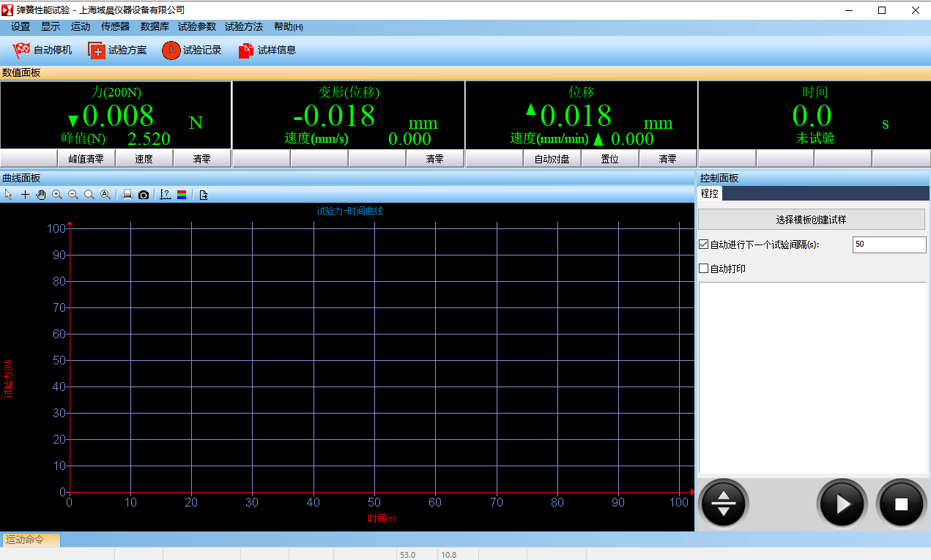The width and height of the screenshot is (931, 560).
Task: Click the export curve document icon
Action: pyautogui.click(x=204, y=195)
